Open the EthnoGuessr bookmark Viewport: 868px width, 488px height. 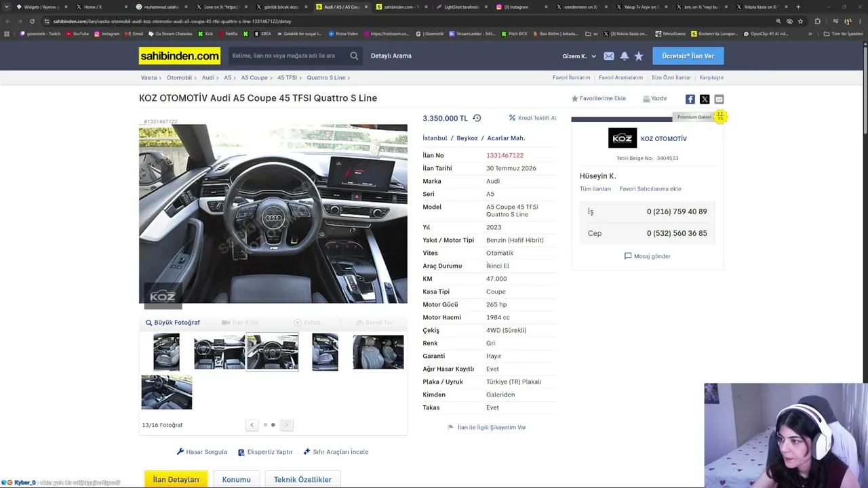[x=670, y=34]
